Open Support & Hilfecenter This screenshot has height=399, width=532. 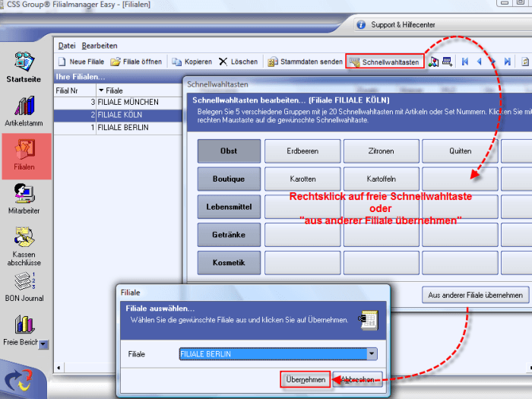click(403, 25)
